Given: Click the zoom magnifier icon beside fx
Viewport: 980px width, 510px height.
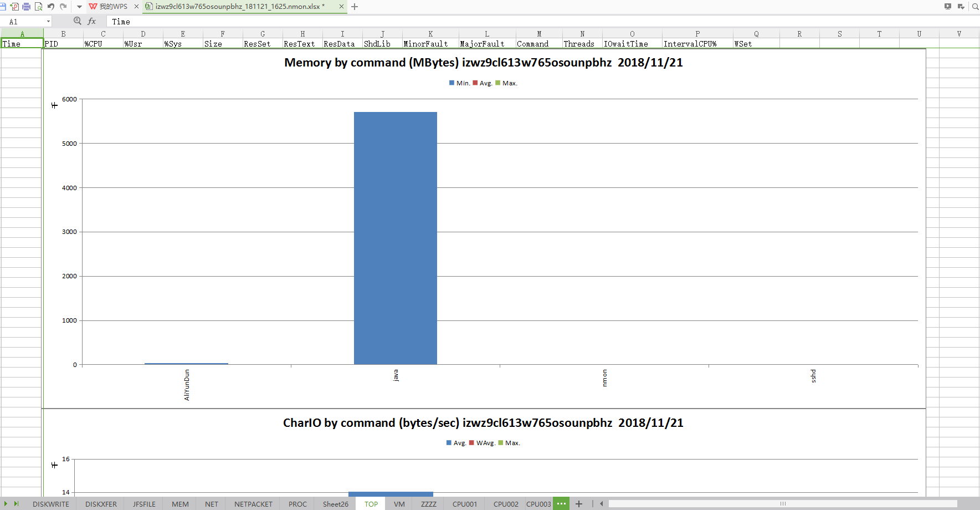Looking at the screenshot, I should tap(78, 21).
